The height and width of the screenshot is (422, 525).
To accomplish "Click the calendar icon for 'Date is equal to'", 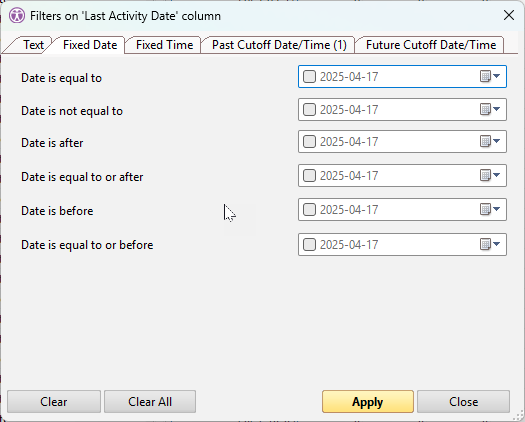I will [x=485, y=76].
